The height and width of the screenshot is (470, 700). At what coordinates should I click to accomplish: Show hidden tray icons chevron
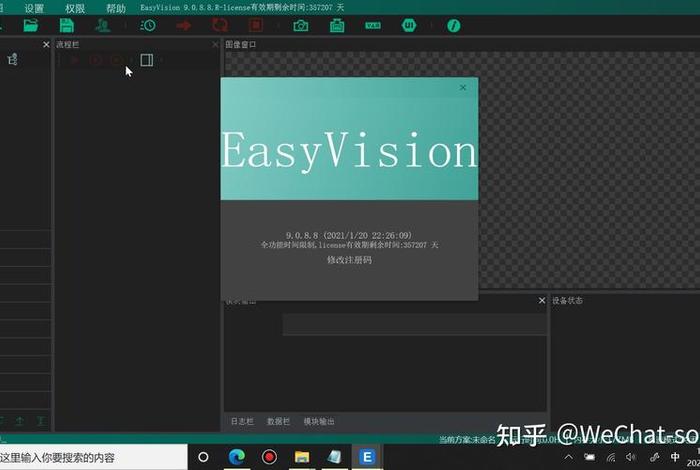[568, 457]
